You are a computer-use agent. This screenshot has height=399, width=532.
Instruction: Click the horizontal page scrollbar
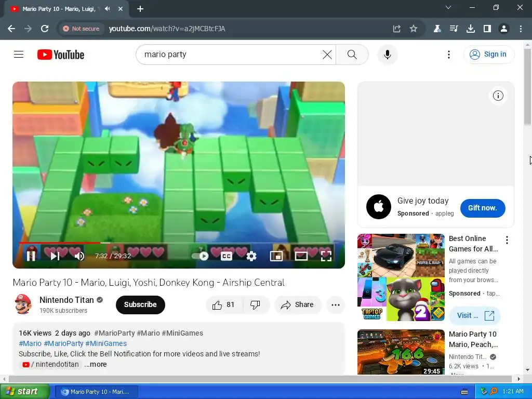tap(260, 379)
